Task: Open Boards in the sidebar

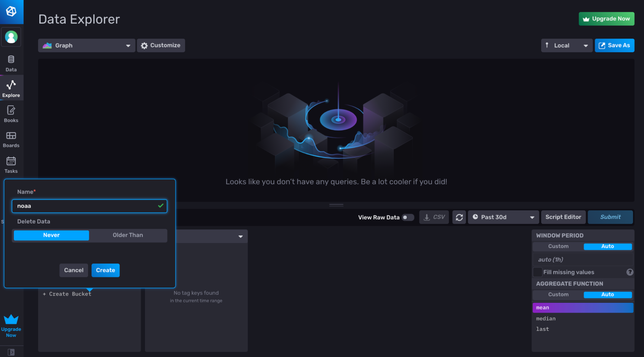Action: 11,140
